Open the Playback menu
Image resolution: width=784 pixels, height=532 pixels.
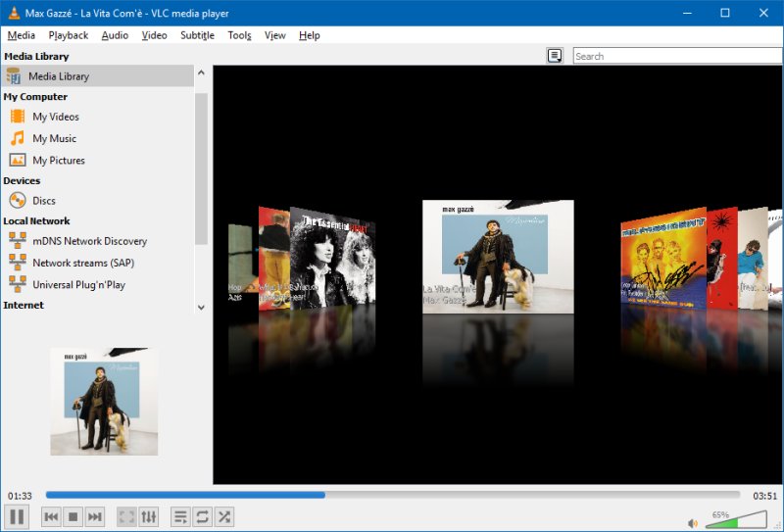[x=69, y=35]
